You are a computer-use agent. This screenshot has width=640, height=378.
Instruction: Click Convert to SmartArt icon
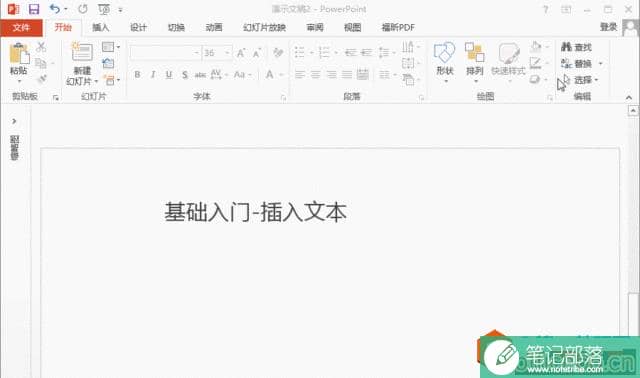410,80
